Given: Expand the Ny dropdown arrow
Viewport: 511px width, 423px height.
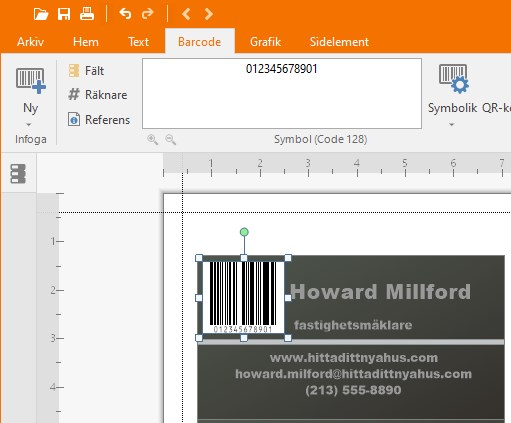Looking at the screenshot, I should [29, 125].
